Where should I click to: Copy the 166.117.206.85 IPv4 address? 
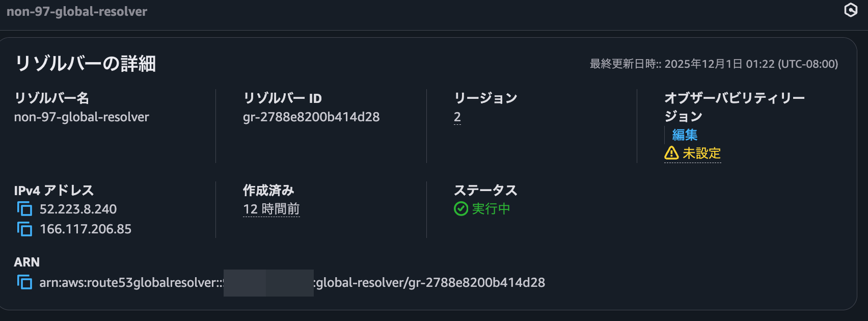24,229
